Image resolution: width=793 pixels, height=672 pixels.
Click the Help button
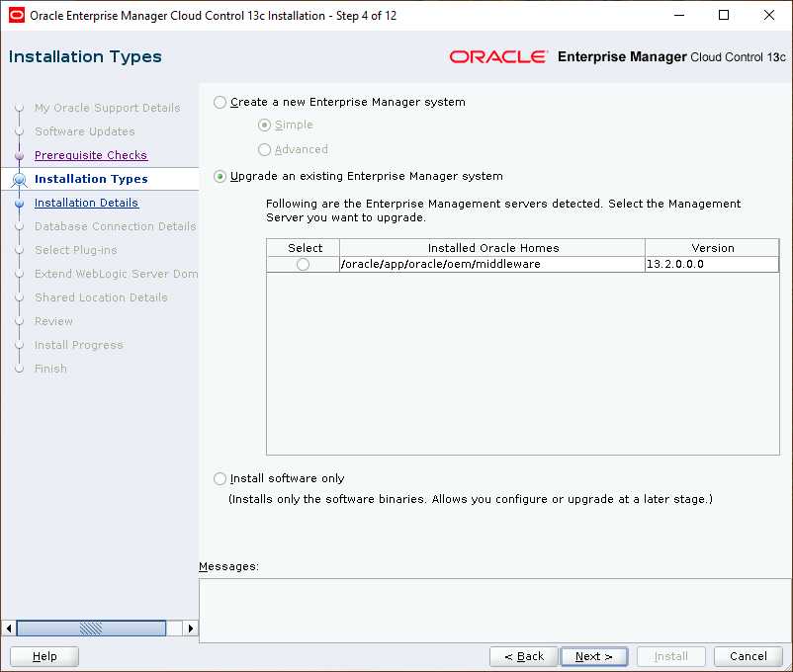pyautogui.click(x=44, y=656)
